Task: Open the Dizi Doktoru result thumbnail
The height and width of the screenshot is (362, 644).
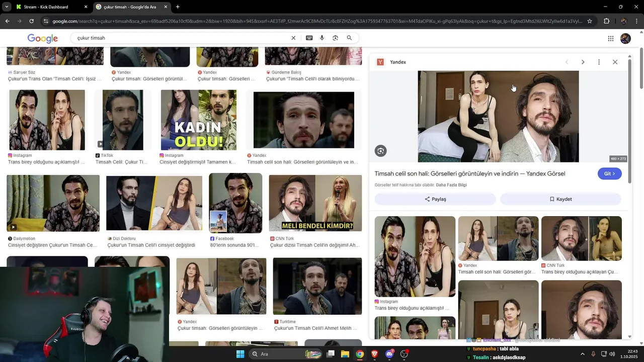Action: pyautogui.click(x=154, y=203)
